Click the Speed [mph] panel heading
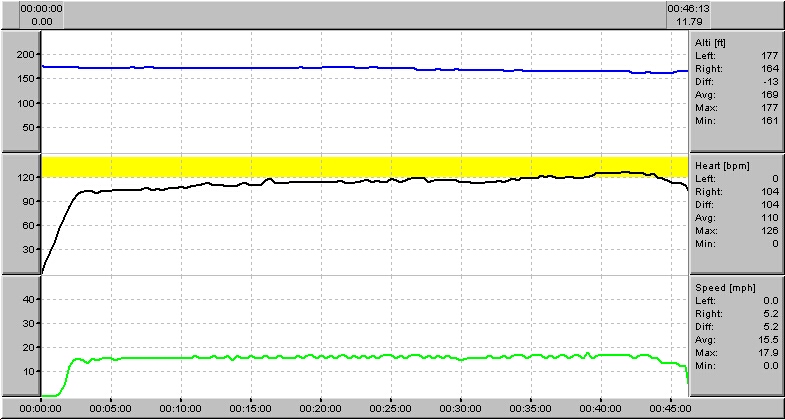This screenshot has width=785, height=420. tap(725, 288)
